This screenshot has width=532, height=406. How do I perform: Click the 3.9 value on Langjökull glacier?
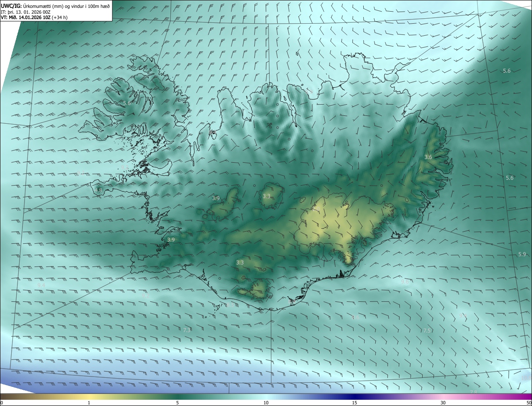point(216,198)
